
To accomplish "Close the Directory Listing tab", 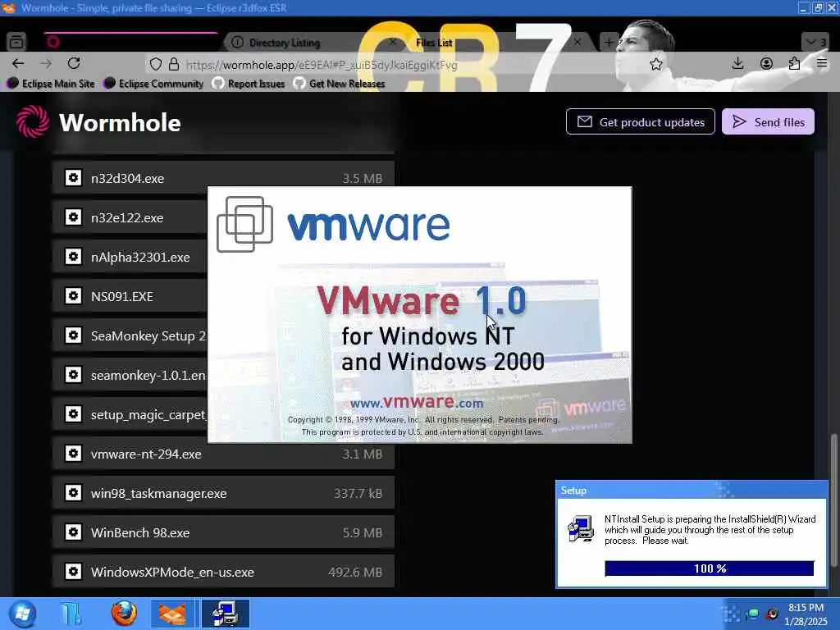I will point(393,42).
